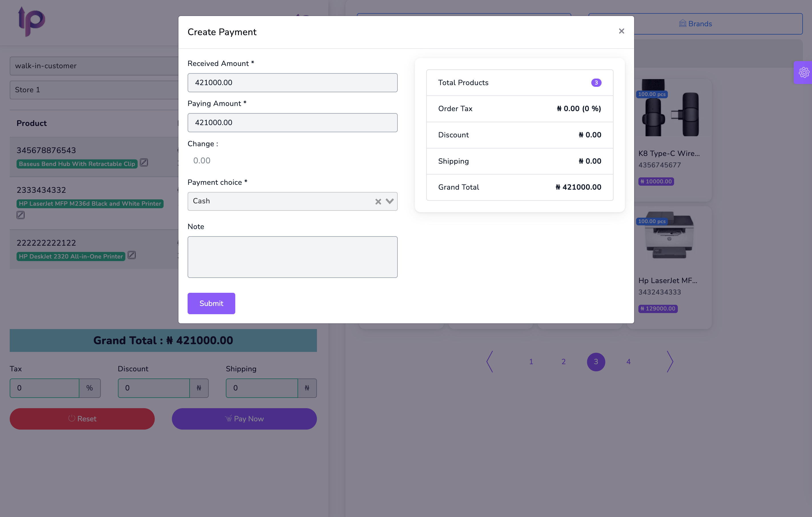
Task: Open products page 4
Action: (x=629, y=362)
